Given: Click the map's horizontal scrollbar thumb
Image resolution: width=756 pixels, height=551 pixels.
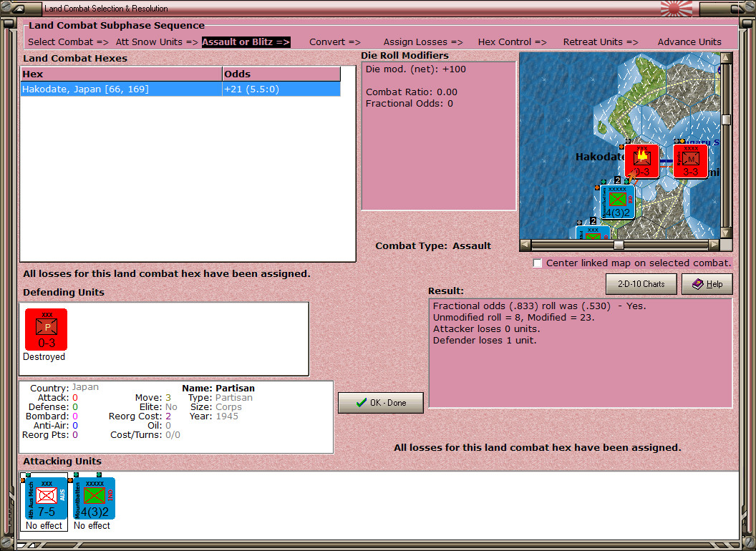Looking at the screenshot, I should 619,245.
